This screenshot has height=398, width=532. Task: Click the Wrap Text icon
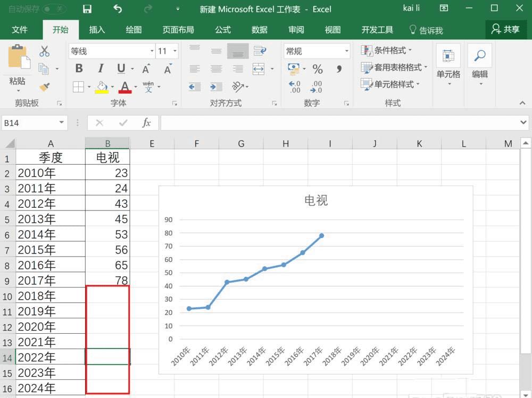260,51
